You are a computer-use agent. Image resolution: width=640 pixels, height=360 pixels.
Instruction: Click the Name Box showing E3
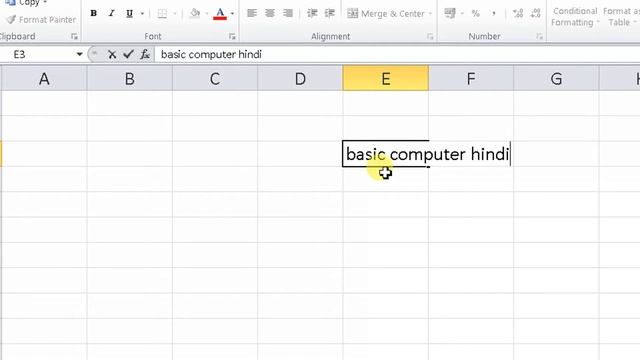click(38, 54)
